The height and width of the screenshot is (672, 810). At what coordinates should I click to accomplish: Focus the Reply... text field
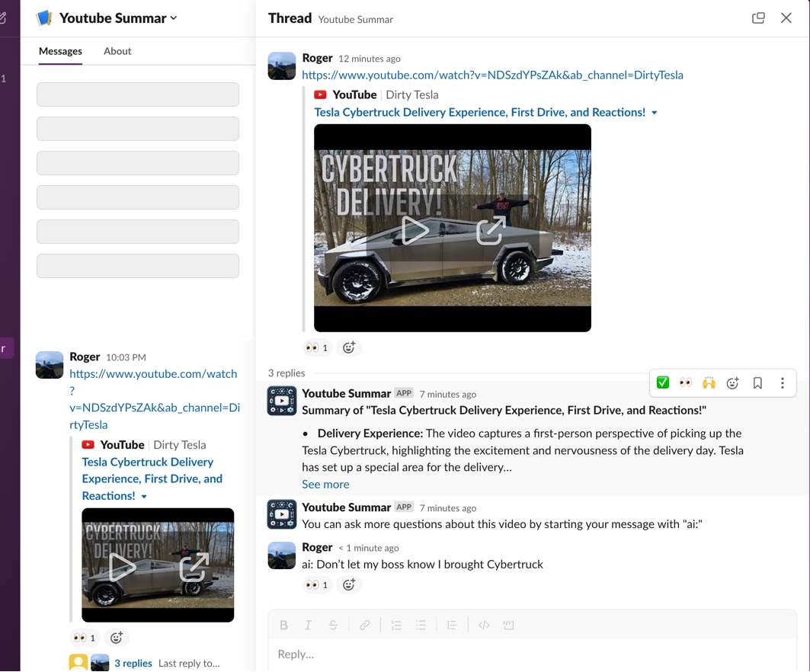coord(532,654)
